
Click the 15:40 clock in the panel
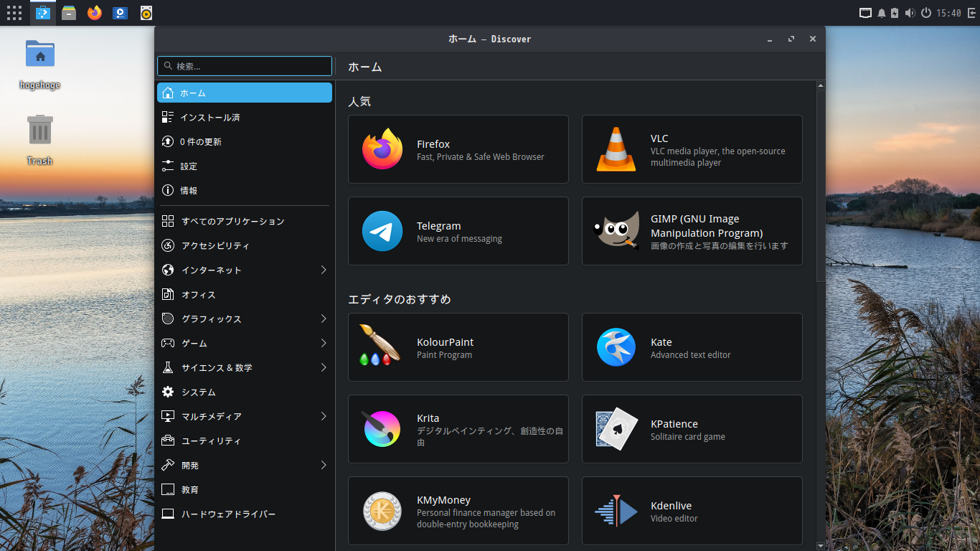(948, 13)
